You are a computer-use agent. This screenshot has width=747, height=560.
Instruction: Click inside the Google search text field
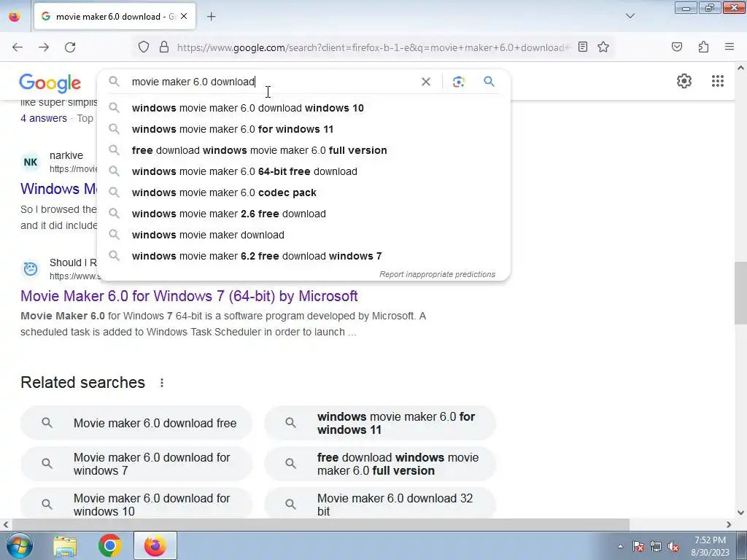271,82
